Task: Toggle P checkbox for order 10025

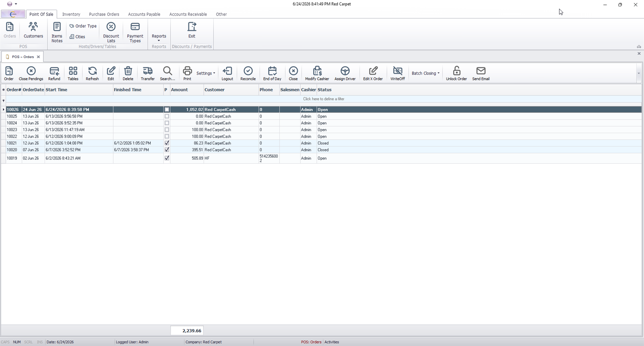Action: tap(167, 116)
